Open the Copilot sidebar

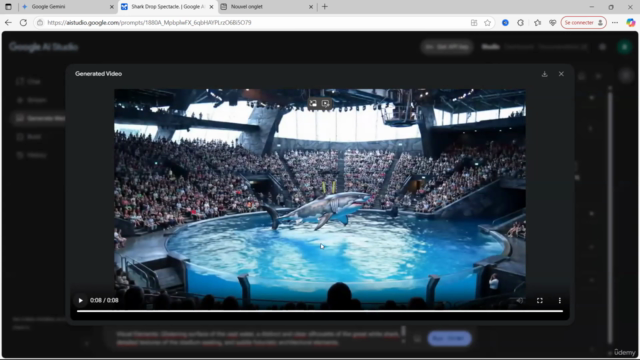(x=631, y=22)
